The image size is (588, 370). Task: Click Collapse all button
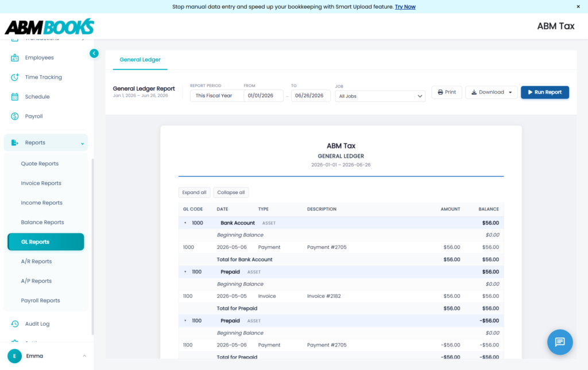pyautogui.click(x=231, y=193)
